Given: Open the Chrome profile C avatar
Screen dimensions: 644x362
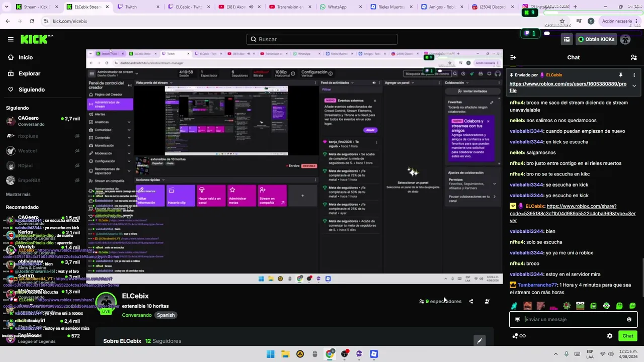Looking at the screenshot, I should pos(591,21).
